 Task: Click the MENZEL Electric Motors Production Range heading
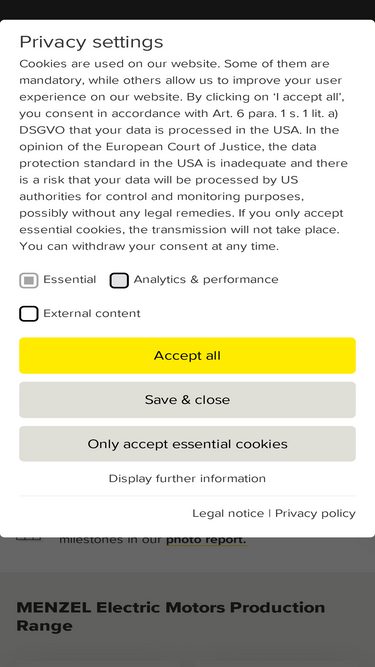171,616
